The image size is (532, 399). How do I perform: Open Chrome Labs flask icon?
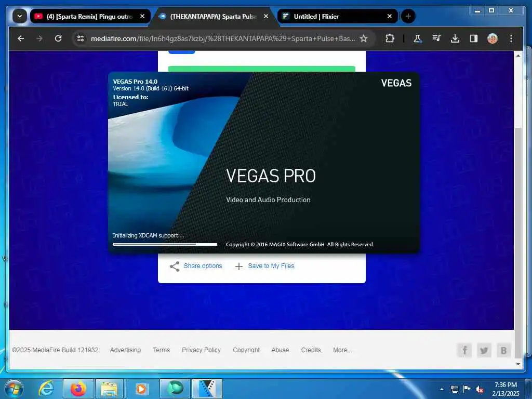pos(418,38)
